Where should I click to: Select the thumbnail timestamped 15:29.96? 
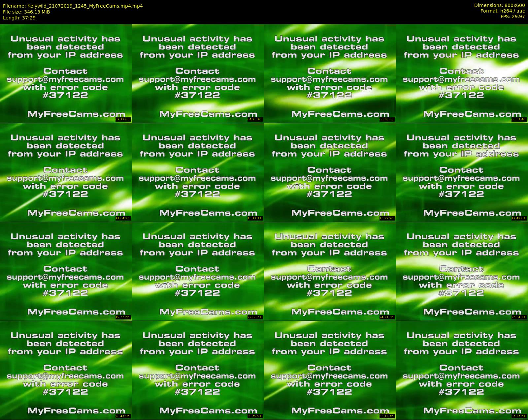(x=330, y=172)
